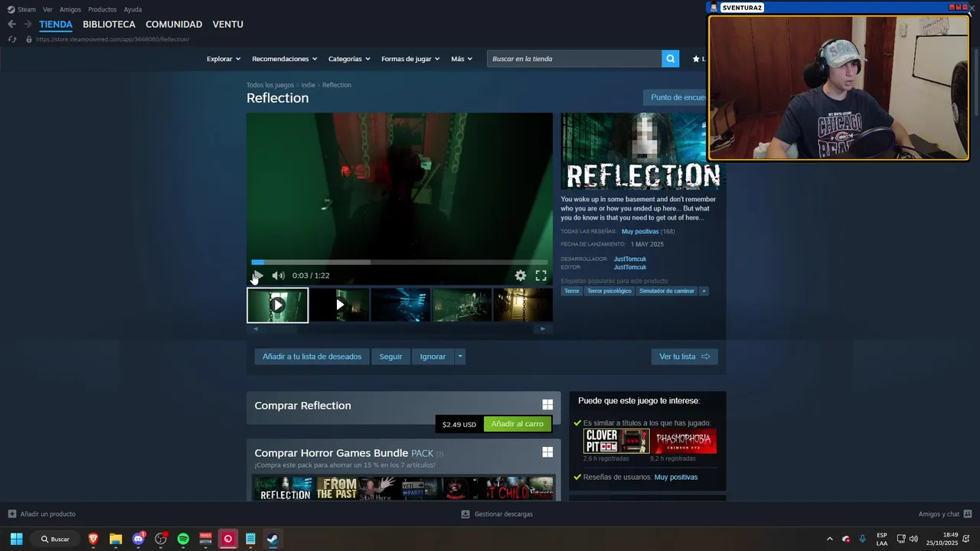The height and width of the screenshot is (551, 980).
Task: Open the Phasmophobia similar game
Action: coord(684,442)
